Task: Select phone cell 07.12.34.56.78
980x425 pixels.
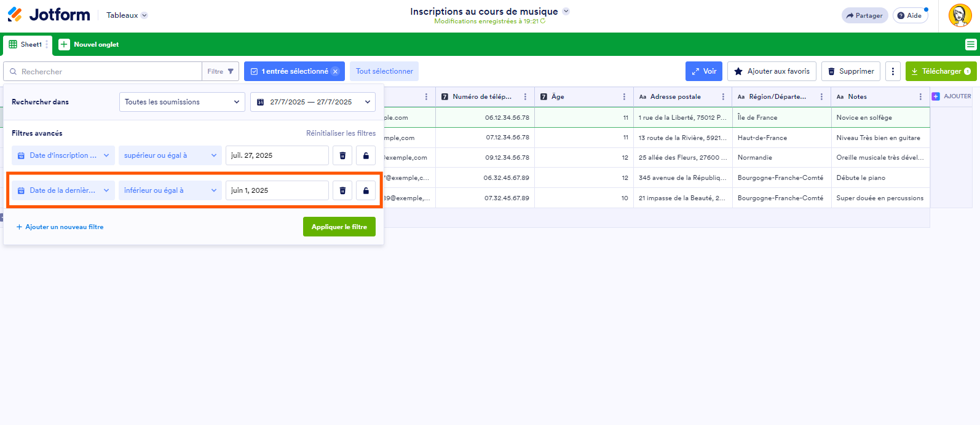Action: click(485, 138)
